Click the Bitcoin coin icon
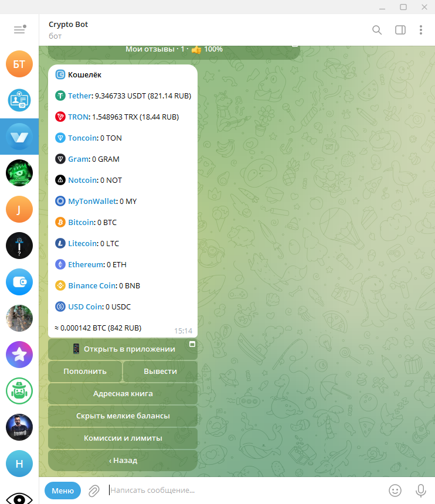 [x=60, y=222]
